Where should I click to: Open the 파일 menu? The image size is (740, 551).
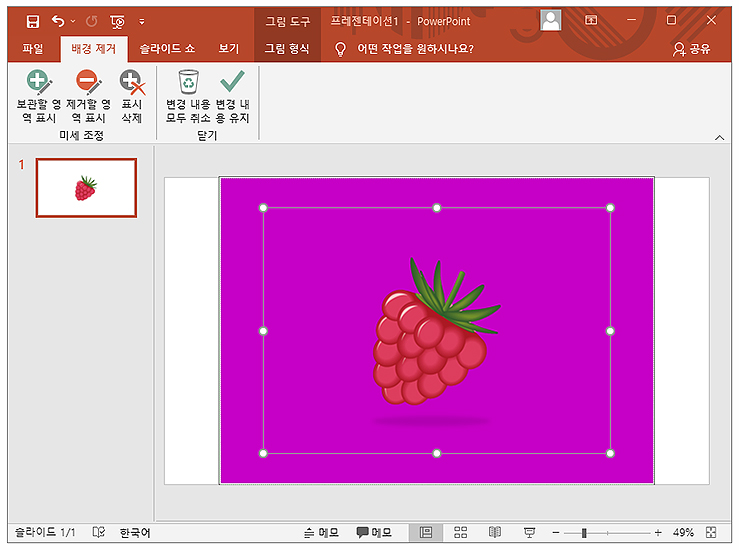[33, 49]
